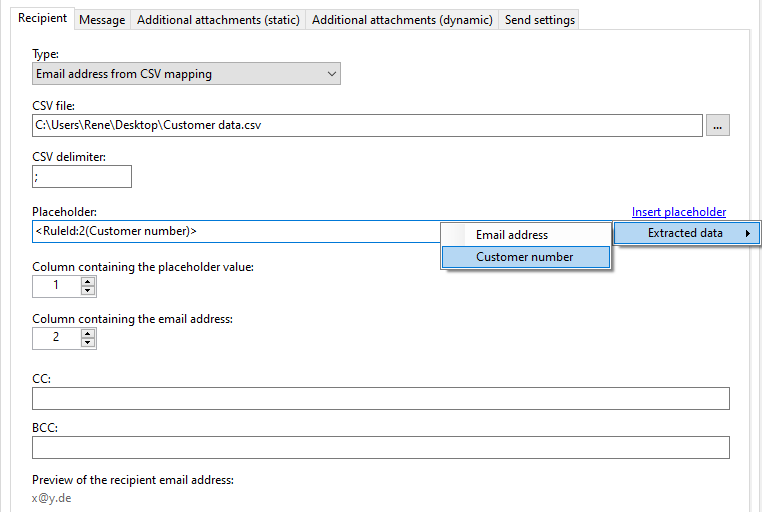Open the Extracted data submenu
Image resolution: width=762 pixels, height=512 pixels.
[x=687, y=233]
